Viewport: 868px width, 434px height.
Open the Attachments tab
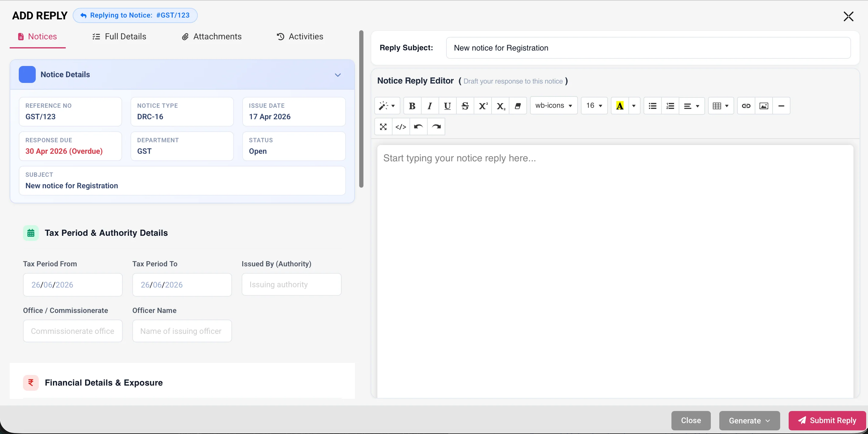pos(212,36)
